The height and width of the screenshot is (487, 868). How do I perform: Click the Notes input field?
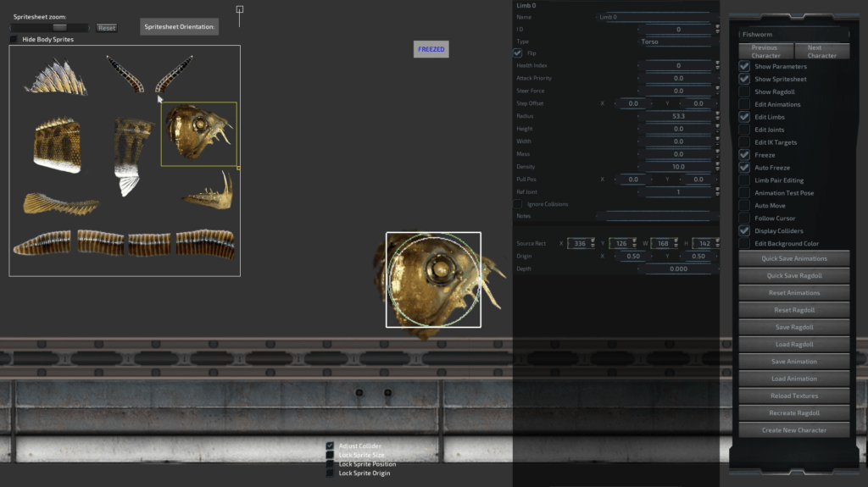[x=657, y=216]
